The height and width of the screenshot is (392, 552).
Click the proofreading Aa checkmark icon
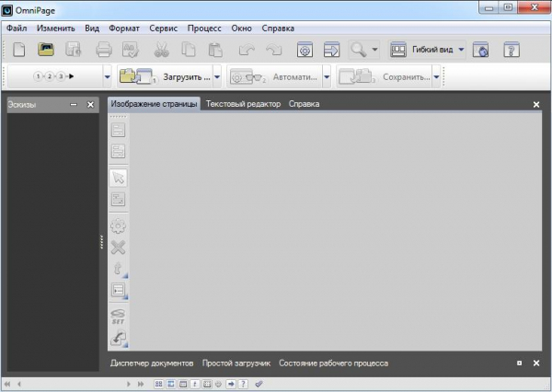pos(131,50)
